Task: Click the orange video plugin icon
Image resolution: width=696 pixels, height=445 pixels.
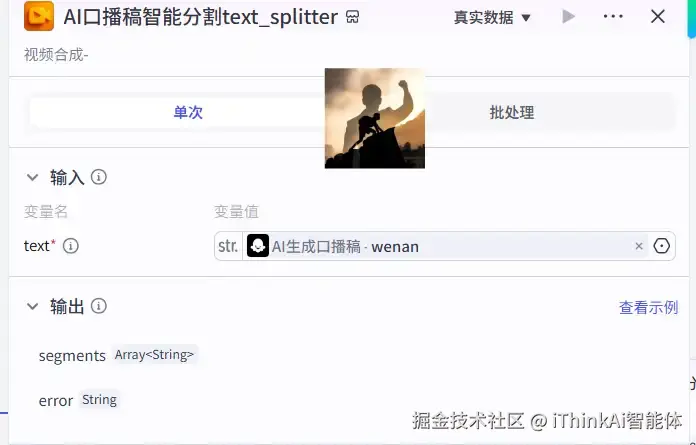Action: [x=39, y=16]
